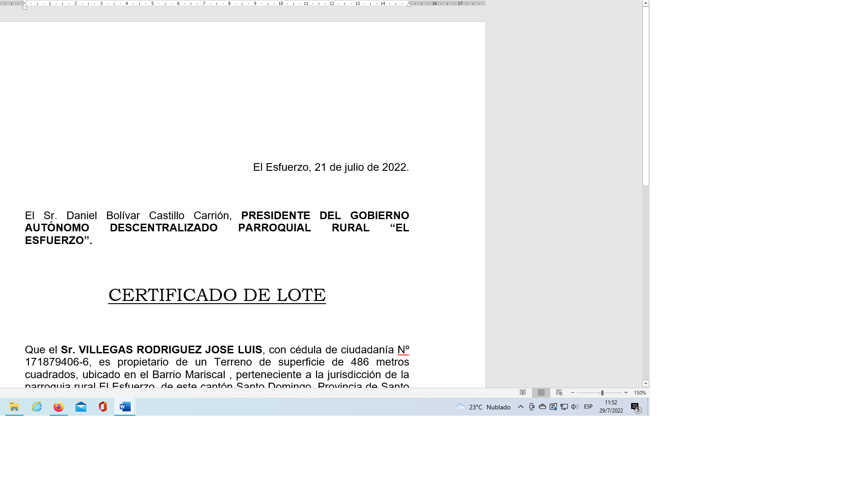The image size is (868, 488).
Task: Open zoom dialog via 150% label
Action: click(640, 393)
